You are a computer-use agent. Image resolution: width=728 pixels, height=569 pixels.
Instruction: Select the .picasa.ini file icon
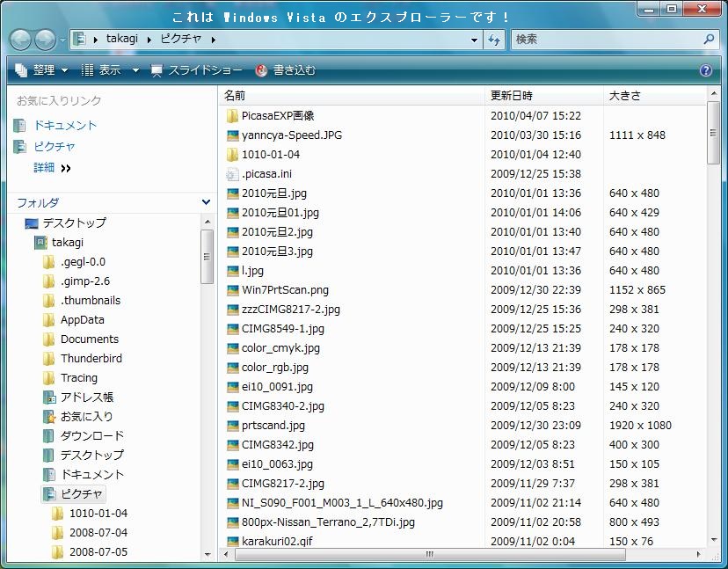(232, 174)
